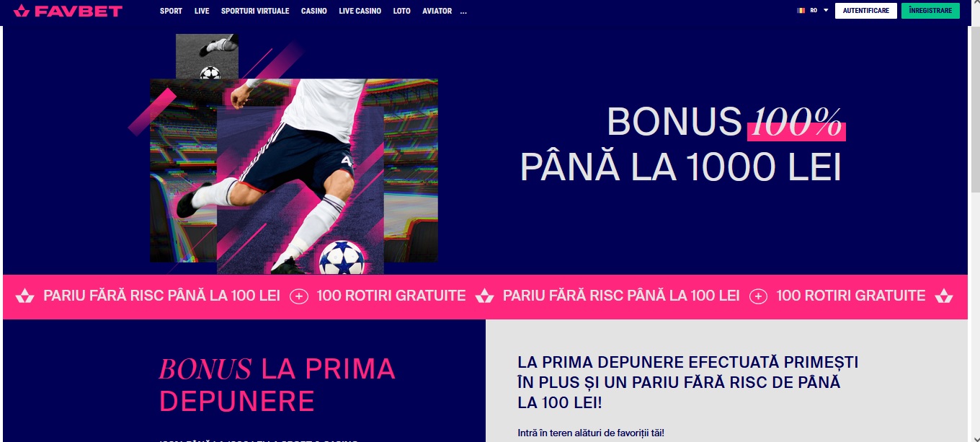The image size is (980, 442).
Task: Click the AUTENTIFICARE button
Action: [866, 11]
